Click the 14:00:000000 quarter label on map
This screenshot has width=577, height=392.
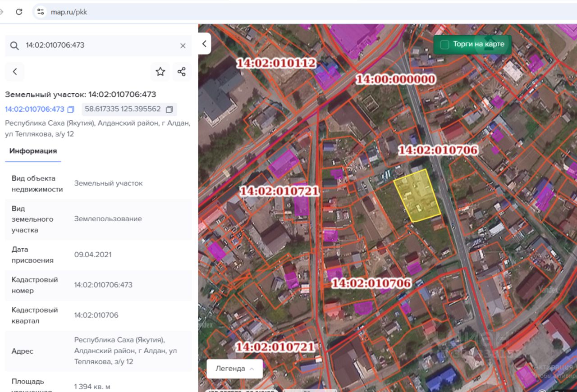pyautogui.click(x=396, y=79)
